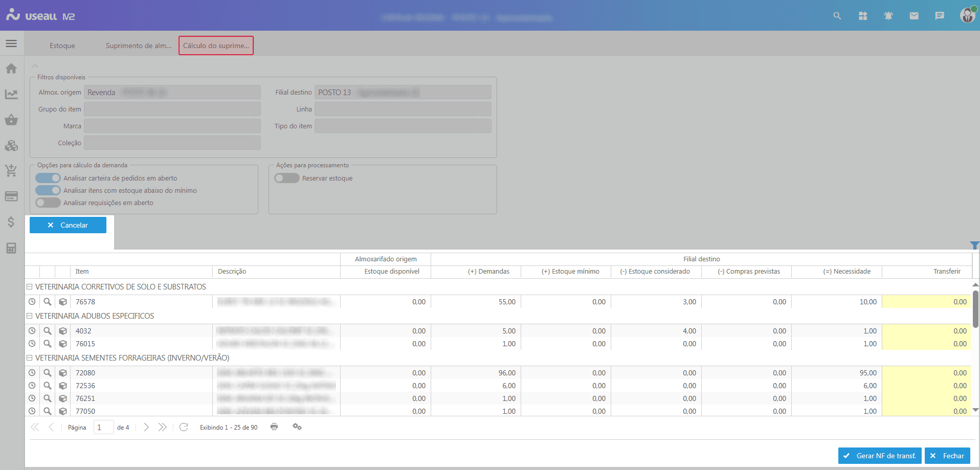
Task: Open the chat messages icon
Action: (x=940, y=16)
